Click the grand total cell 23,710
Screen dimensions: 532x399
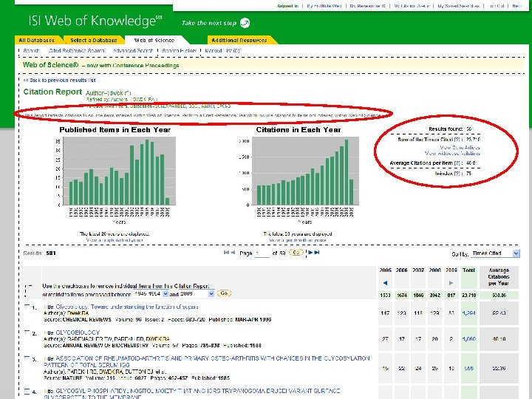tap(468, 295)
